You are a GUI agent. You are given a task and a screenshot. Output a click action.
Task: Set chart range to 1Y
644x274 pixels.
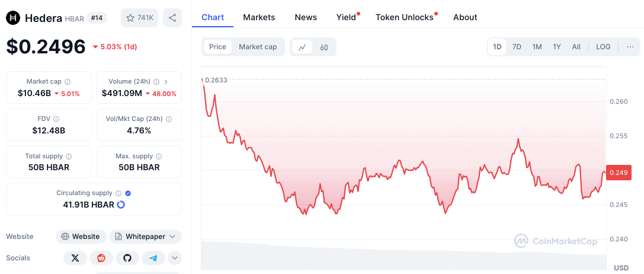[x=556, y=47]
